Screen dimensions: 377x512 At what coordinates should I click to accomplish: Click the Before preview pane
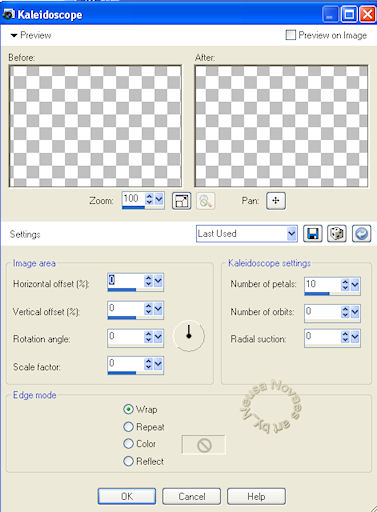[x=95, y=126]
